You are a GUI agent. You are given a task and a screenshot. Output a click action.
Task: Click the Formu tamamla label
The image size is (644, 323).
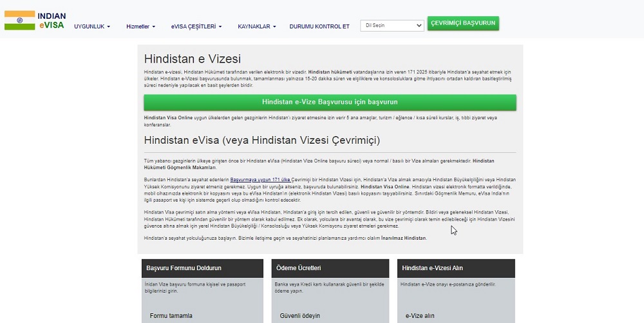[x=171, y=315]
